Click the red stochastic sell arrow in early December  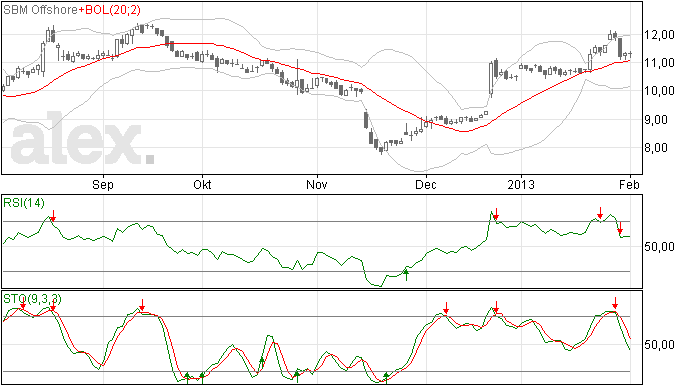pyautogui.click(x=446, y=307)
